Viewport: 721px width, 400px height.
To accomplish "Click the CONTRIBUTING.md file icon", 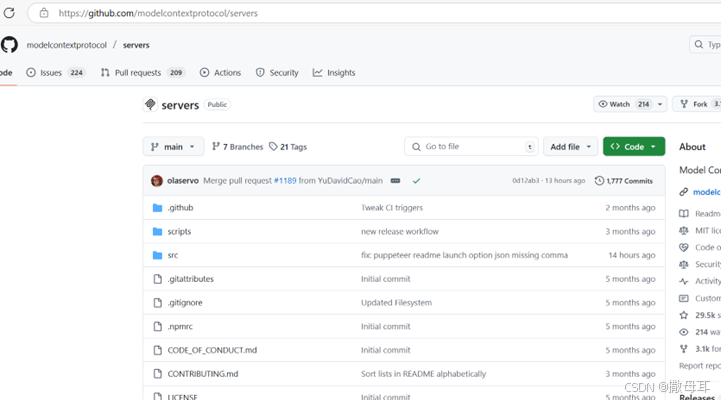I will coord(158,374).
